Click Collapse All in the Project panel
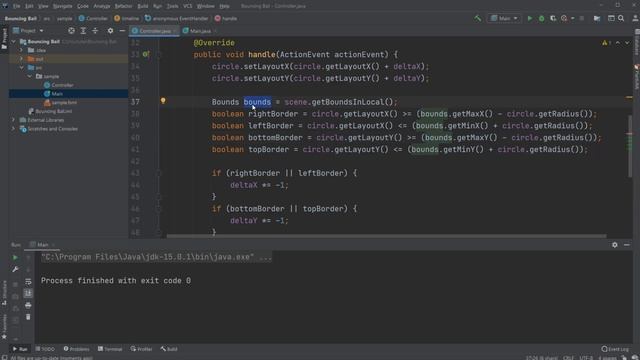 95,31
